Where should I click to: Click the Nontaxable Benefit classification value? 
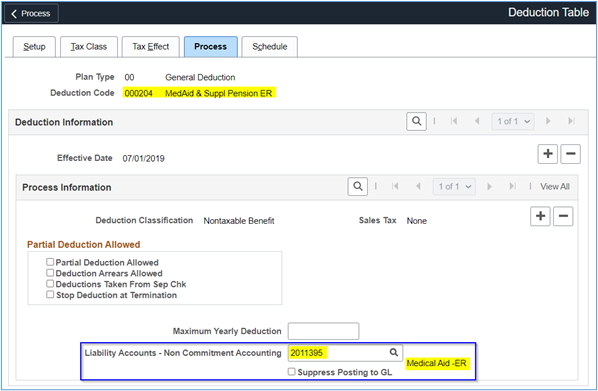(239, 221)
